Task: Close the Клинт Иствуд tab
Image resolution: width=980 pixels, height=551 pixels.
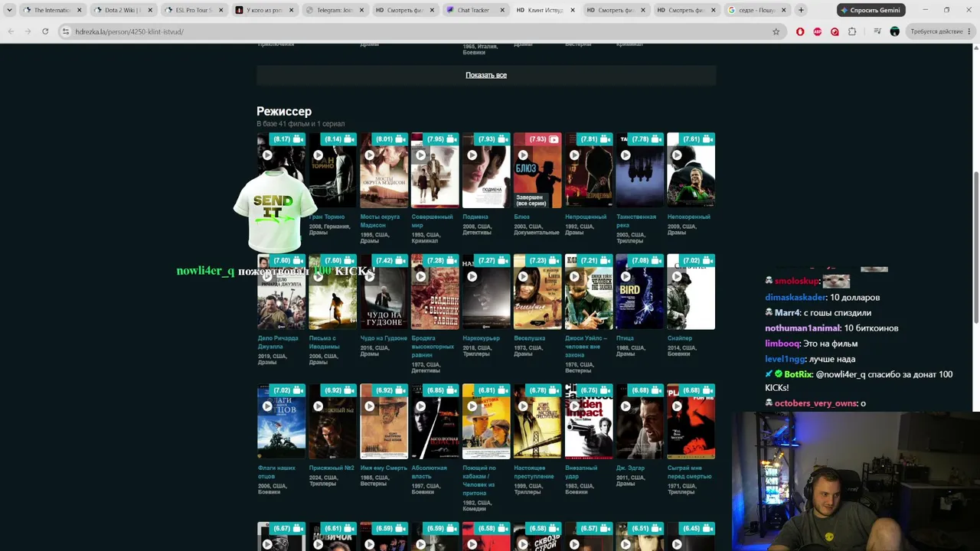Action: click(573, 10)
